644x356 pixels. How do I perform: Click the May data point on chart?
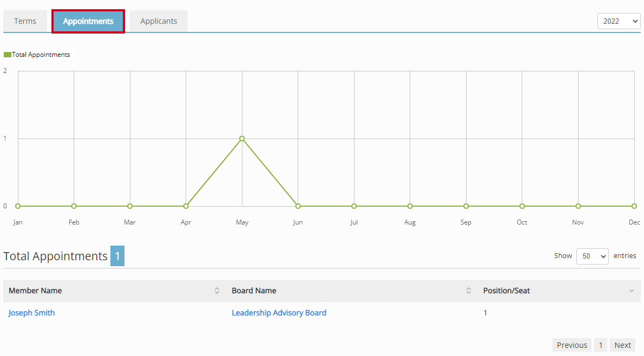pos(242,139)
